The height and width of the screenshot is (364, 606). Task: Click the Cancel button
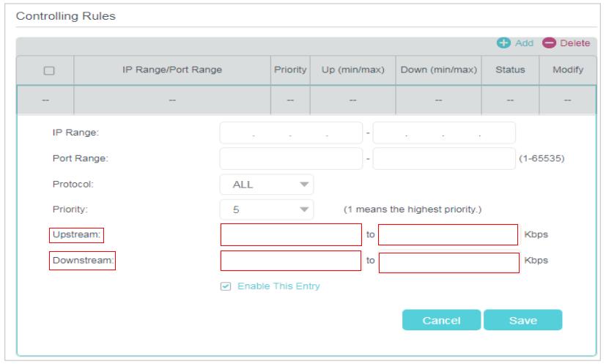click(441, 320)
